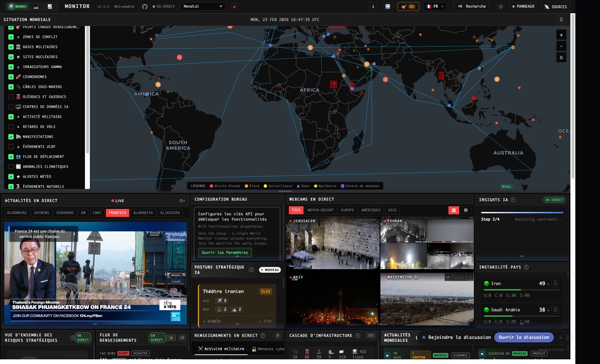Filter webcams by MOYEN-ORIENT tab
The width and height of the screenshot is (600, 364).
tap(320, 210)
